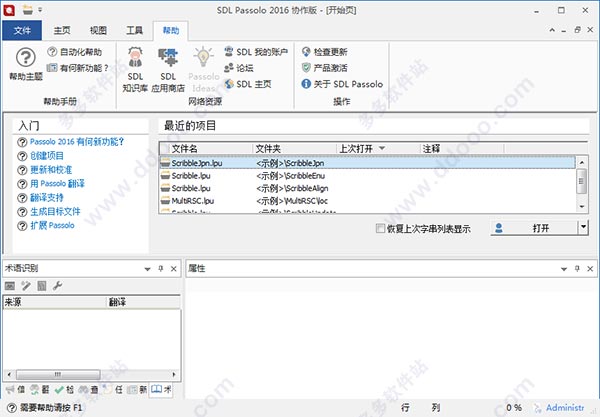Screen dimensions: 600x417
Task: Select the MultiRSC.lpu project row
Action: [x=367, y=201]
